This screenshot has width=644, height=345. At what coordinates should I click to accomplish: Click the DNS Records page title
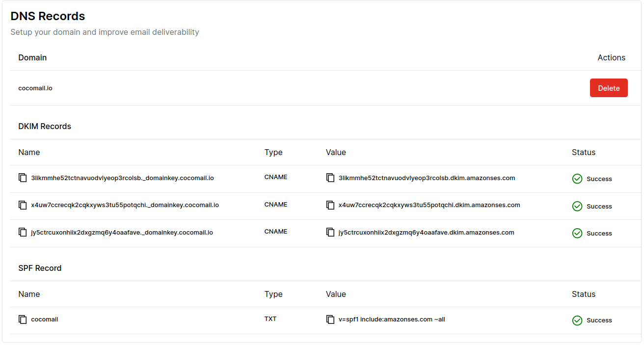point(48,16)
